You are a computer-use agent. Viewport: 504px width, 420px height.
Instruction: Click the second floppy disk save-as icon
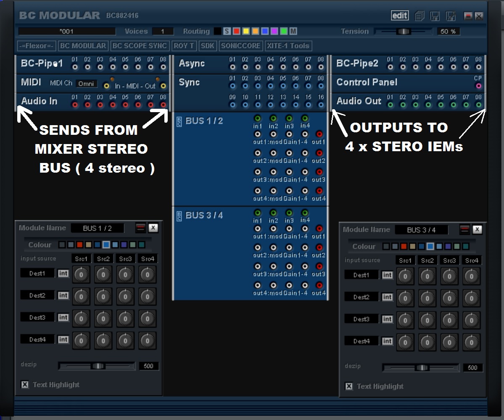[x=451, y=16]
